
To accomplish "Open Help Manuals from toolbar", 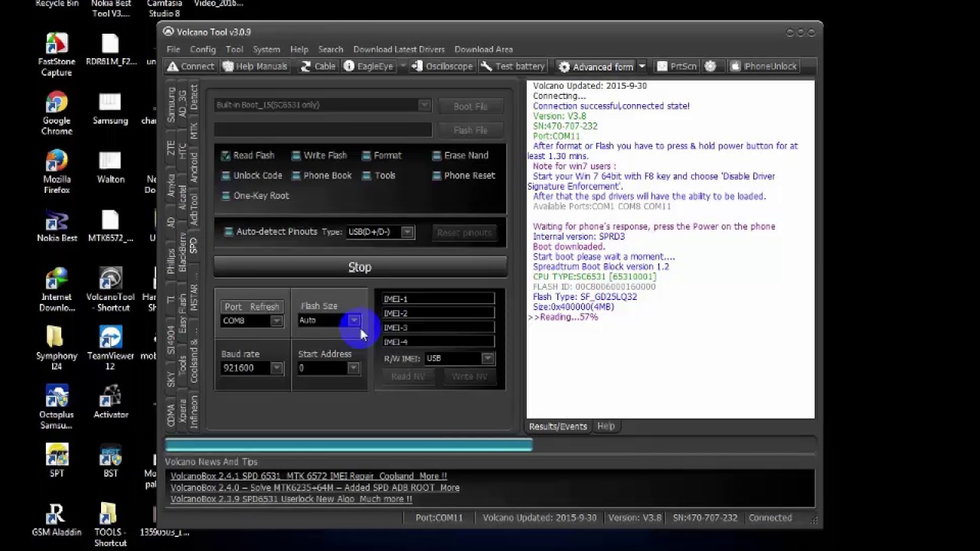I will coord(255,67).
